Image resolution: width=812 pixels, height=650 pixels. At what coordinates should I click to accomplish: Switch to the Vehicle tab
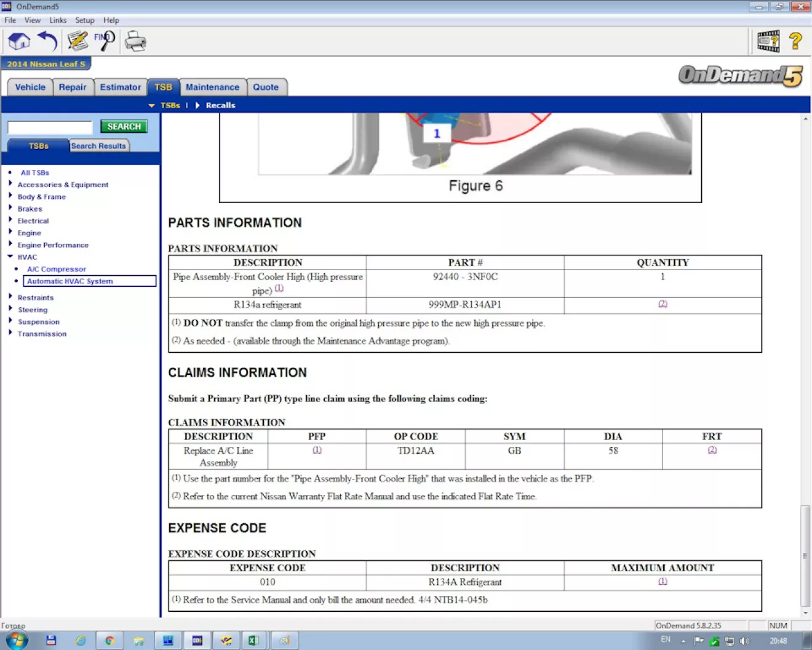(x=30, y=87)
